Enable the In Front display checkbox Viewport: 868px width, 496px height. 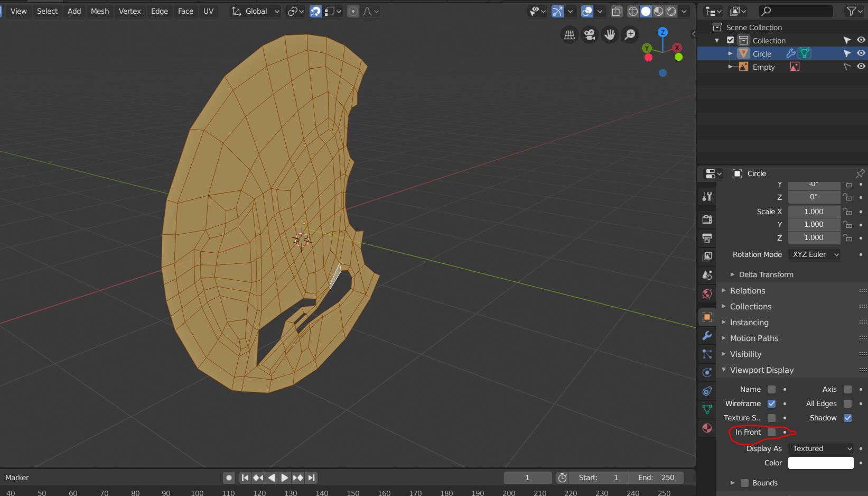point(771,432)
